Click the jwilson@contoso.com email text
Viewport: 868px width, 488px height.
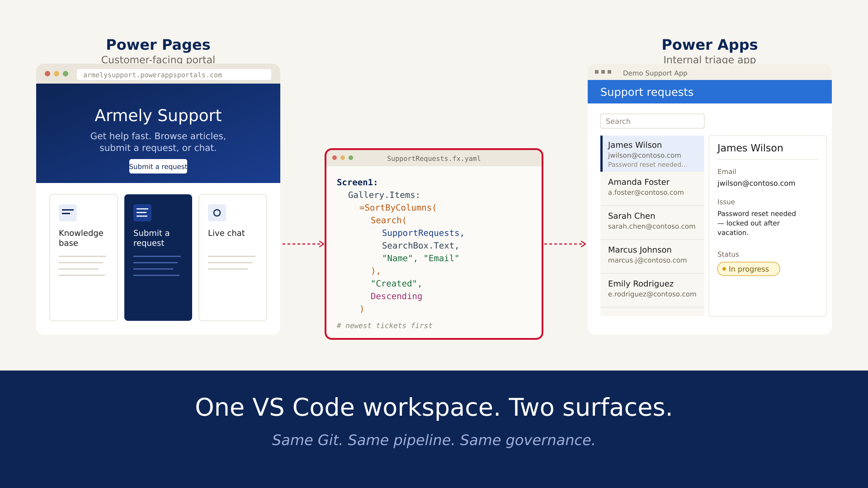pyautogui.click(x=756, y=183)
